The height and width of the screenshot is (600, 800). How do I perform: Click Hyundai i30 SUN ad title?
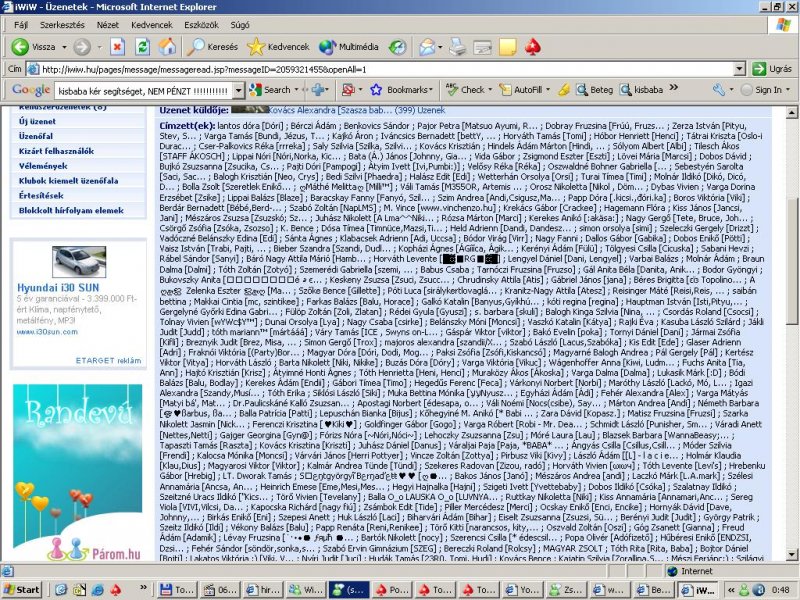tap(58, 288)
